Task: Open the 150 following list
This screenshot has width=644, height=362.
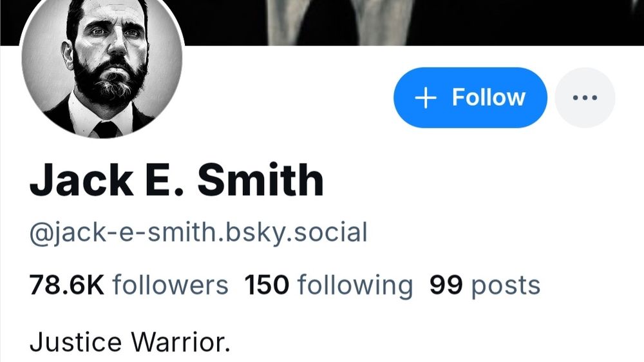Action: coord(328,285)
